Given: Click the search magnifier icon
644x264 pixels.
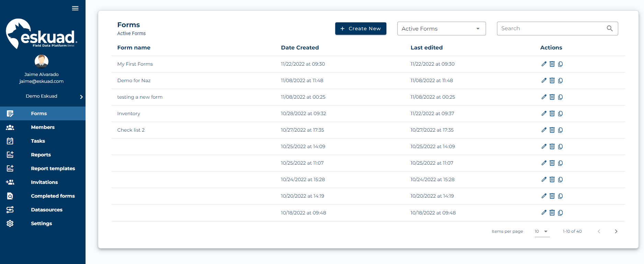Looking at the screenshot, I should [610, 29].
